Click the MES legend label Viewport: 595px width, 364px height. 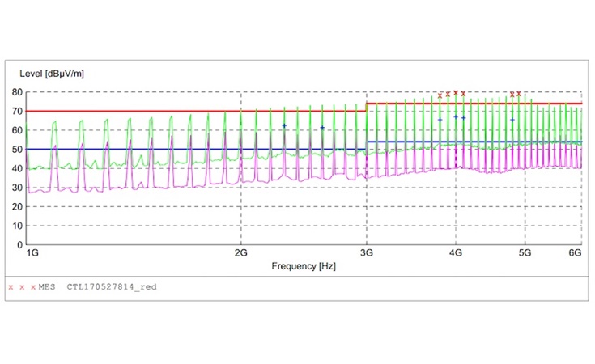(x=48, y=287)
